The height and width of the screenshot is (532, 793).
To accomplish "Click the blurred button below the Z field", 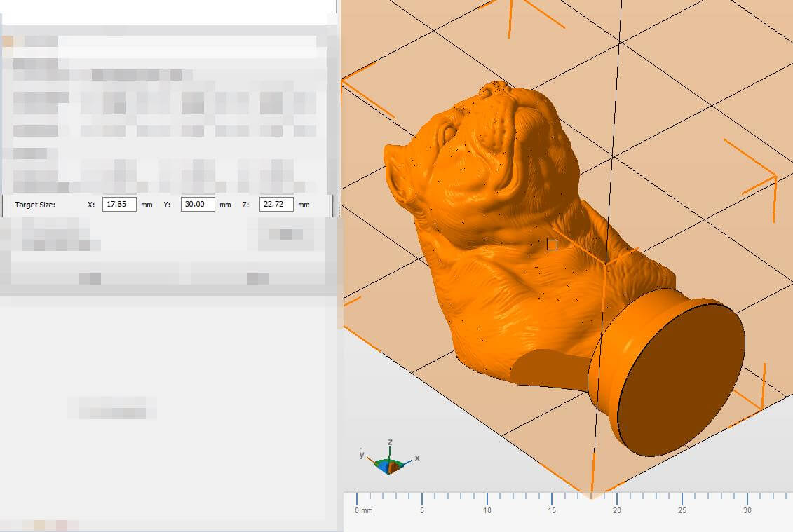I will click(285, 235).
